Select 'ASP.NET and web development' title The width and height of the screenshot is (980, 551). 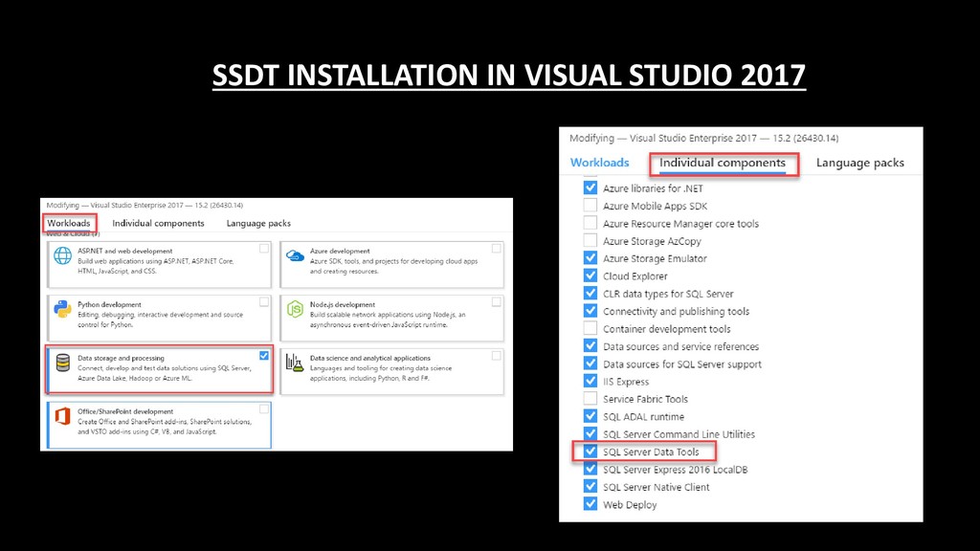click(x=125, y=252)
